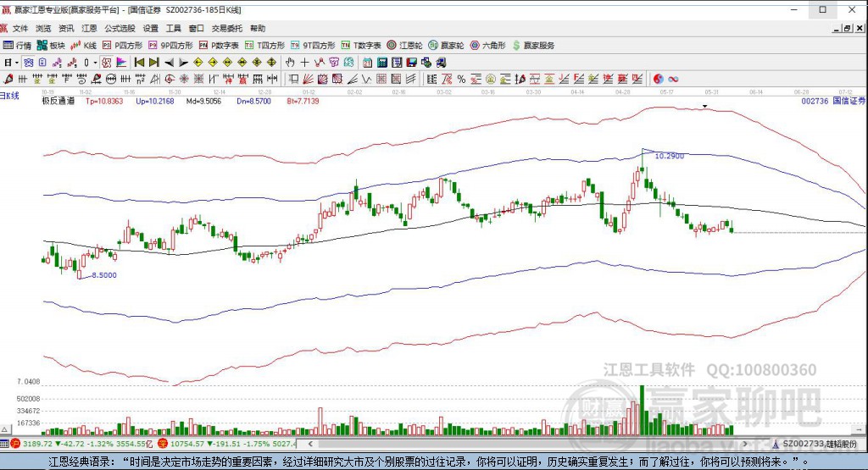Click the red pencil drawing icon
868x470 pixels.
point(8,79)
